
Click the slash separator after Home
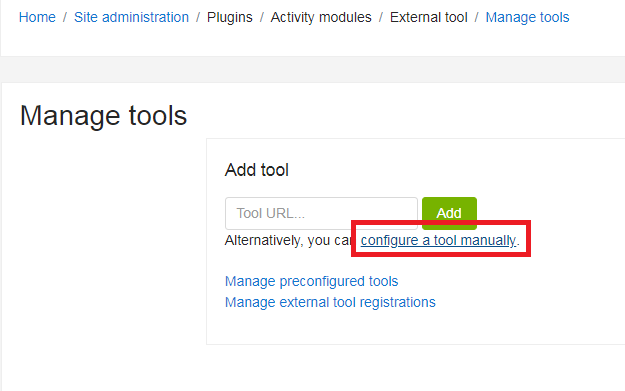[x=65, y=17]
